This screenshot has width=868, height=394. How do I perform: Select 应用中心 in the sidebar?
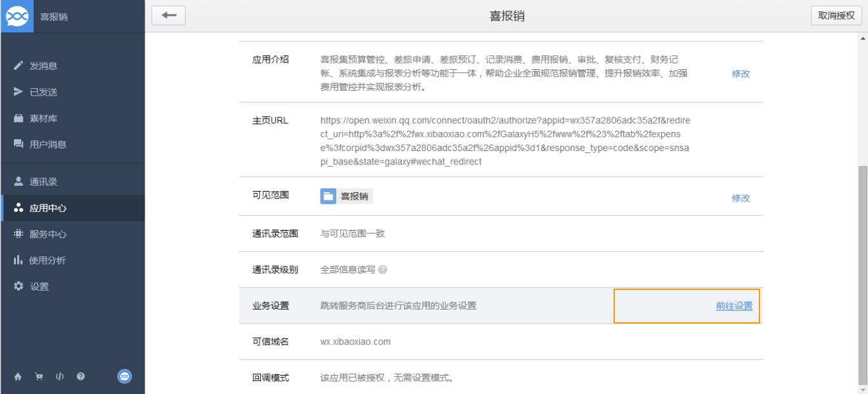[x=48, y=208]
